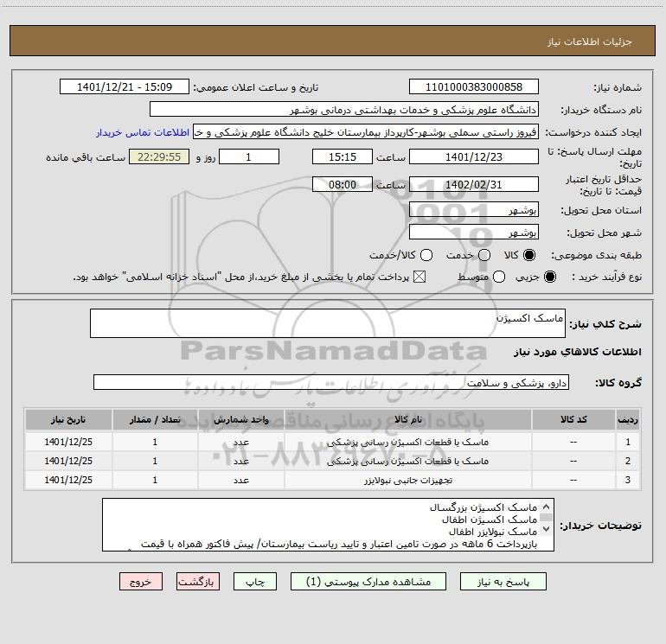Click the 15:15 time field
Image resolution: width=666 pixels, height=644 pixels.
[343, 156]
